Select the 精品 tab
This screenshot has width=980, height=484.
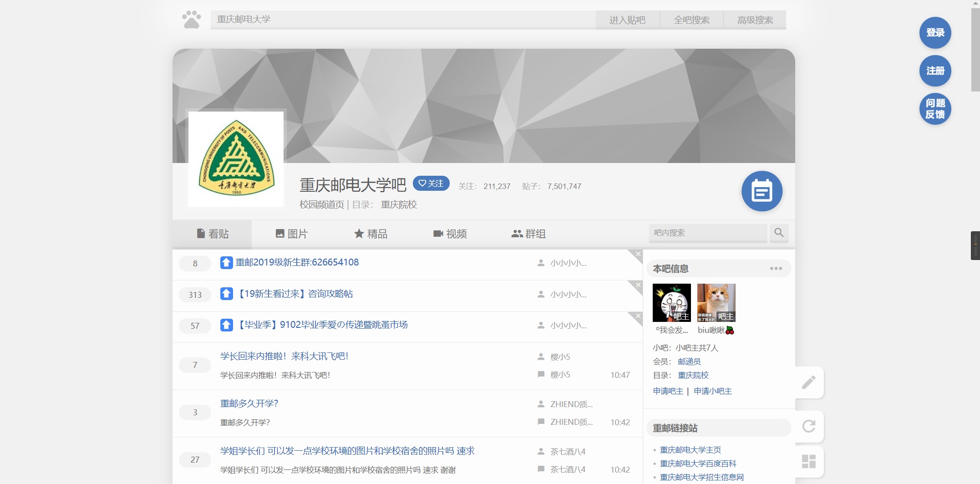click(x=371, y=234)
